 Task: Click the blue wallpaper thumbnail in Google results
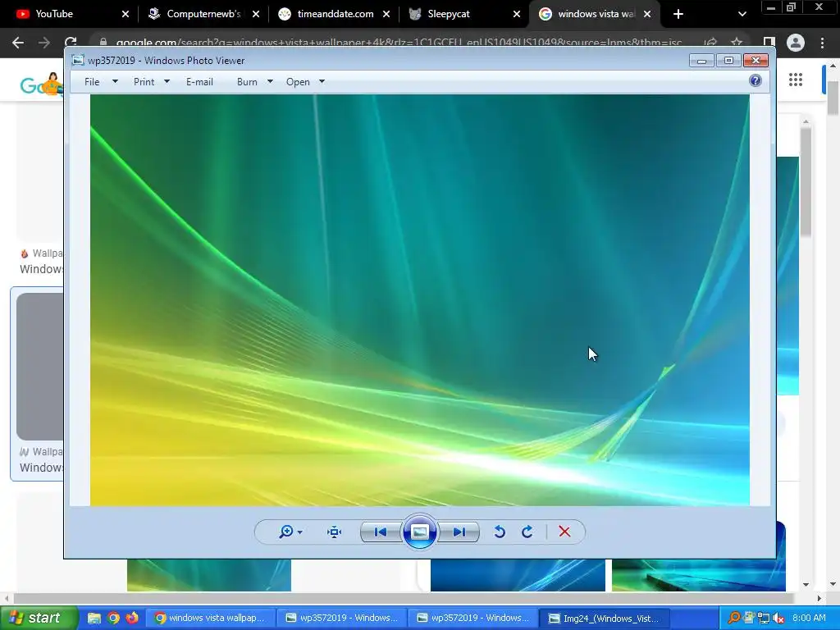[518, 575]
